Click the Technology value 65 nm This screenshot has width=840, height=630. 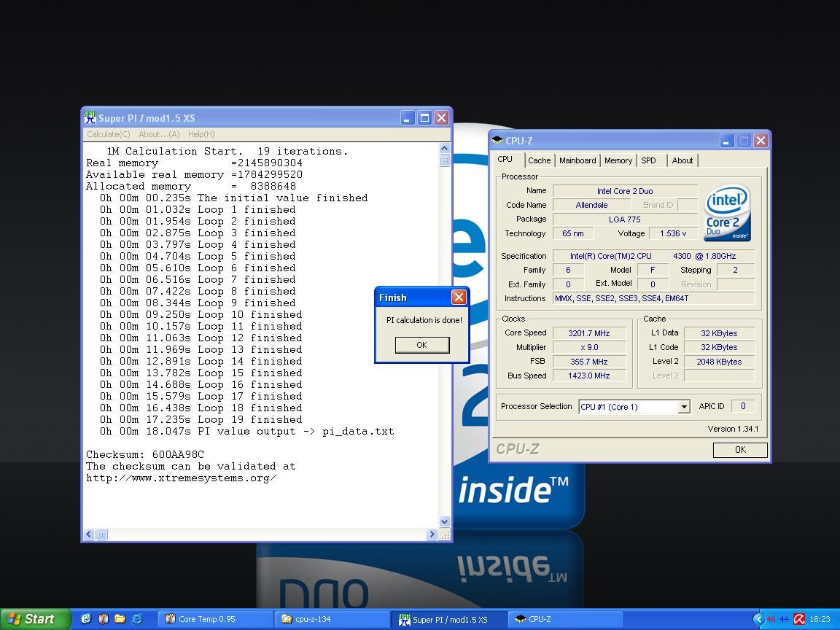(573, 233)
